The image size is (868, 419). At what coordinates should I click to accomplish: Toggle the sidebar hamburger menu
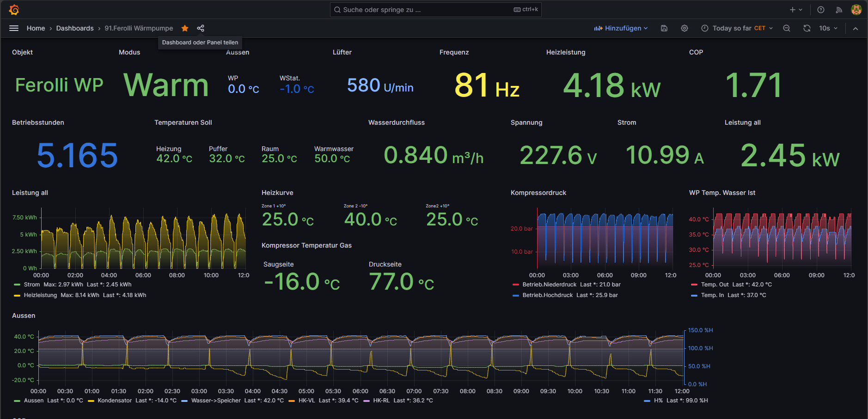[14, 28]
